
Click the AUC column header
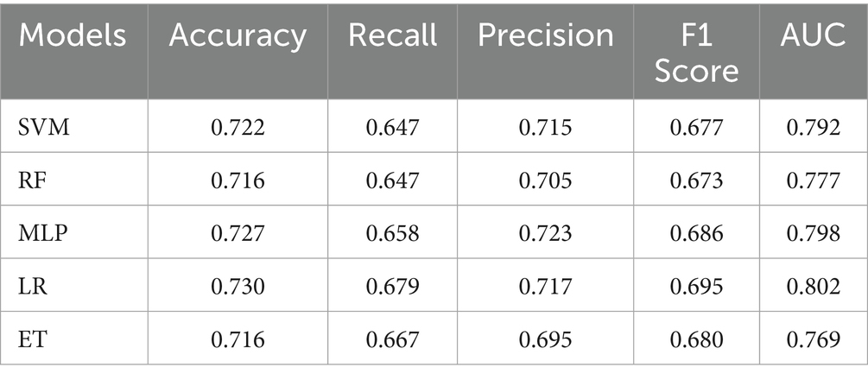(814, 35)
